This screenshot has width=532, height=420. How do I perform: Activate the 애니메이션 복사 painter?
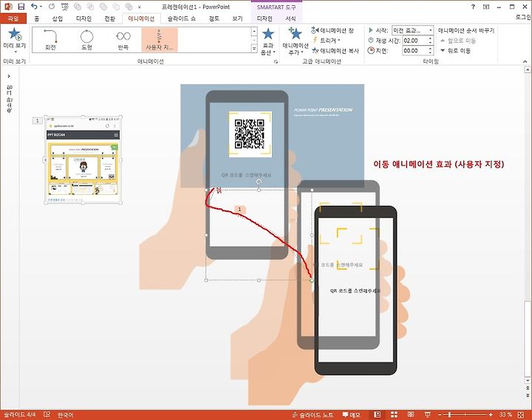[x=335, y=50]
